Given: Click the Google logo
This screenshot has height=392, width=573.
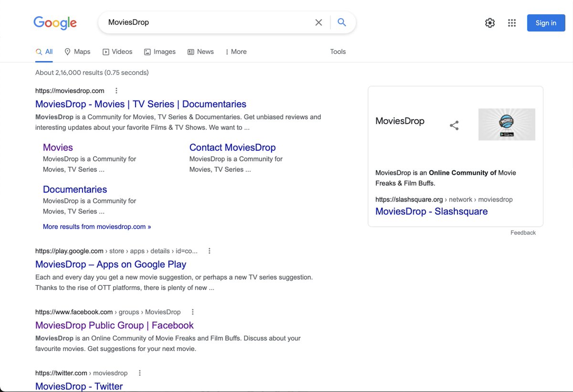Looking at the screenshot, I should [55, 22].
